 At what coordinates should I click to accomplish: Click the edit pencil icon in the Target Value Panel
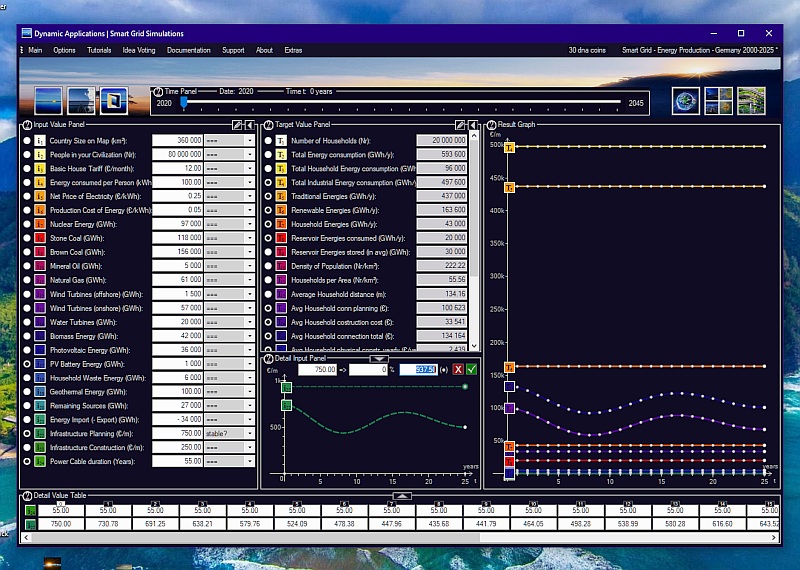(x=460, y=125)
